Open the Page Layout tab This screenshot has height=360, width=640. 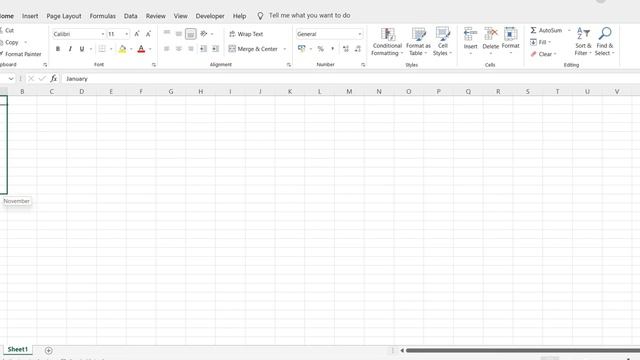(x=64, y=16)
